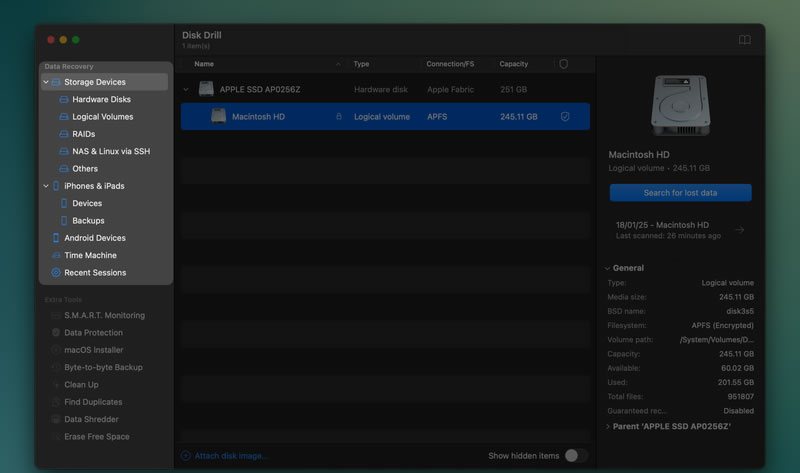
Task: Click the Android Devices icon
Action: 56,238
